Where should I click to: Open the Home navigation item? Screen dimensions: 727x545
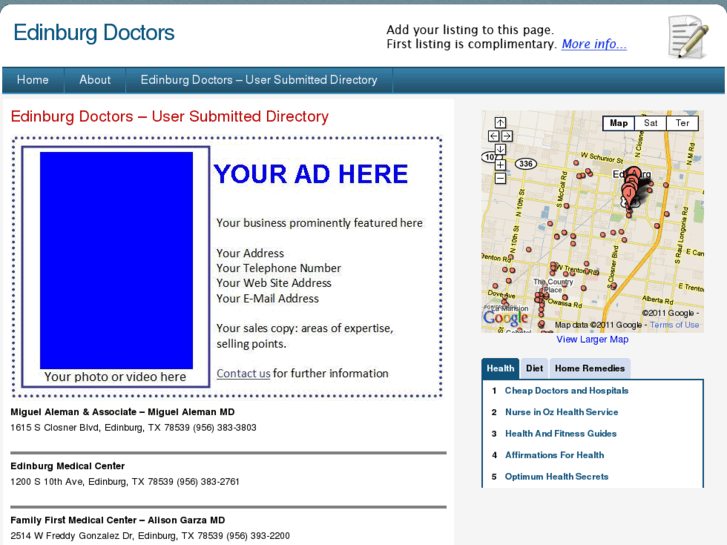[x=33, y=80]
